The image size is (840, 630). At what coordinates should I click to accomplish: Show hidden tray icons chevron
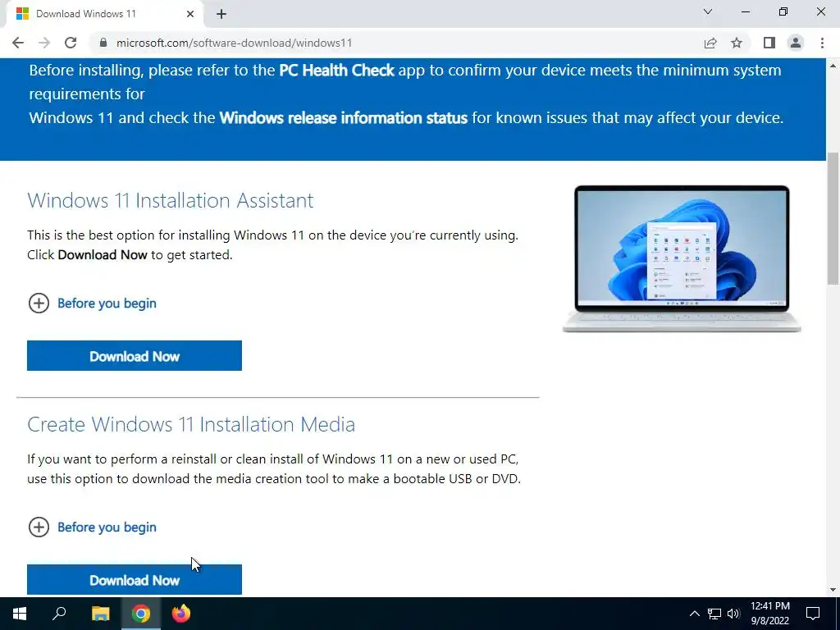[x=694, y=614]
